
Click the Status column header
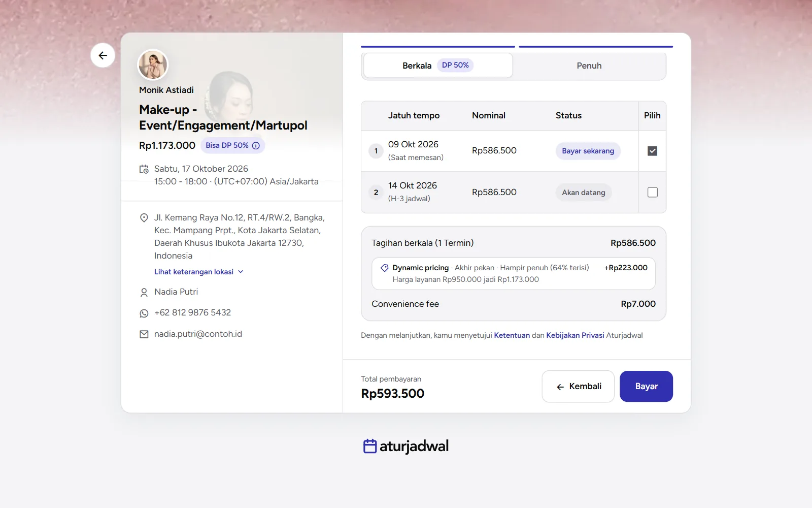tap(568, 115)
